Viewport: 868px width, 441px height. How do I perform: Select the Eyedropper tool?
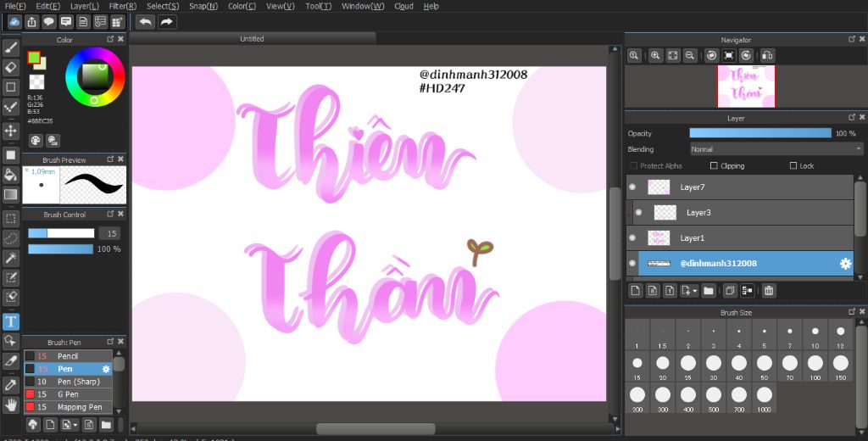[x=10, y=385]
